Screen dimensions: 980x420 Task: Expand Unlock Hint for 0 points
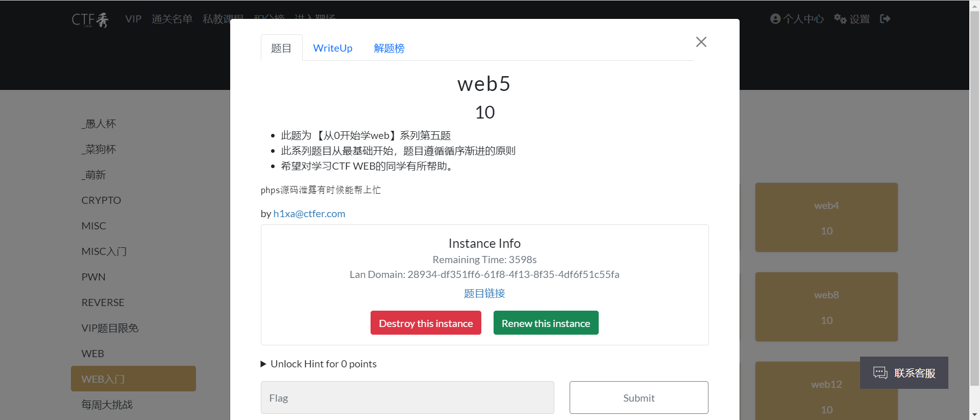pyautogui.click(x=318, y=364)
